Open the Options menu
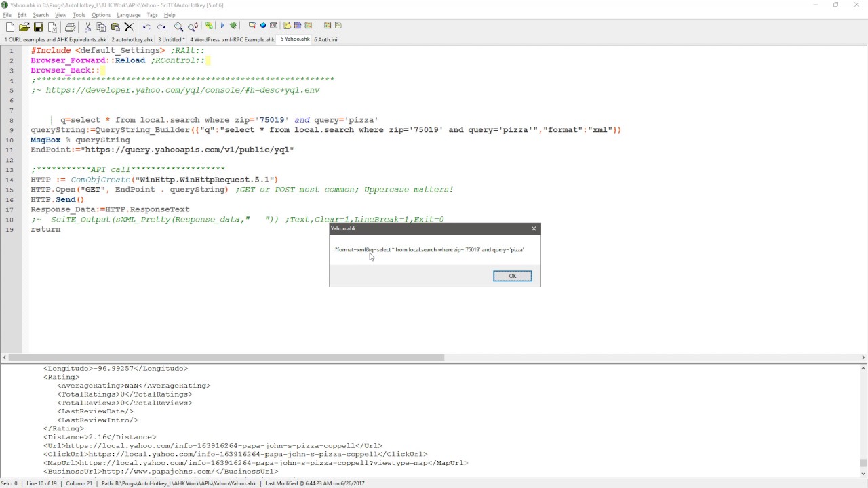The image size is (868, 488). [101, 15]
